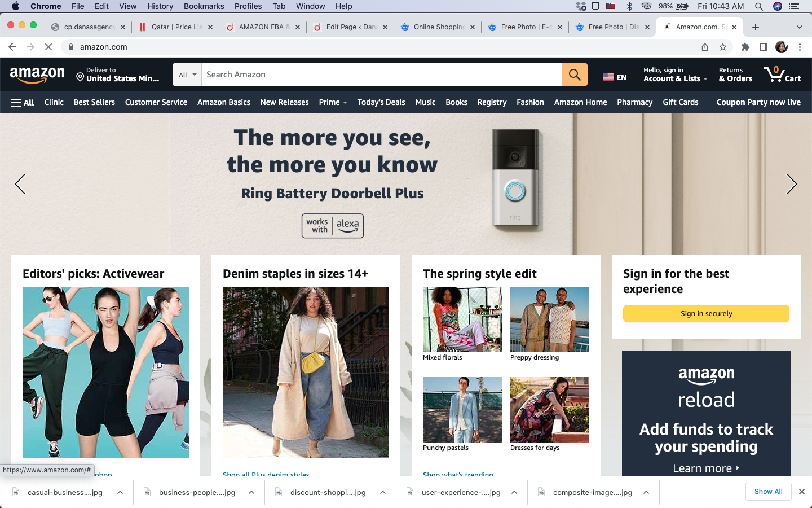Open Coupon Party now live link
The width and height of the screenshot is (812, 508).
click(758, 103)
